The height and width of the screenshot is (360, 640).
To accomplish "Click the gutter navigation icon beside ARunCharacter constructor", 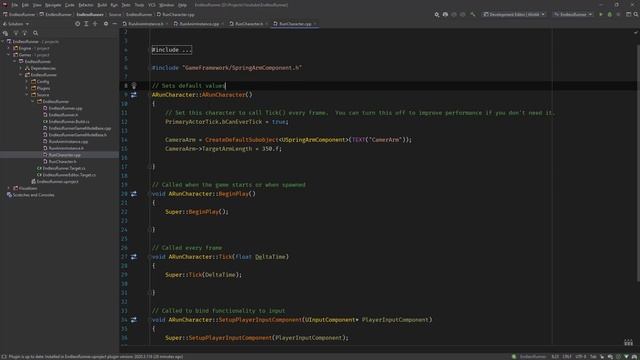I will pyautogui.click(x=134, y=95).
